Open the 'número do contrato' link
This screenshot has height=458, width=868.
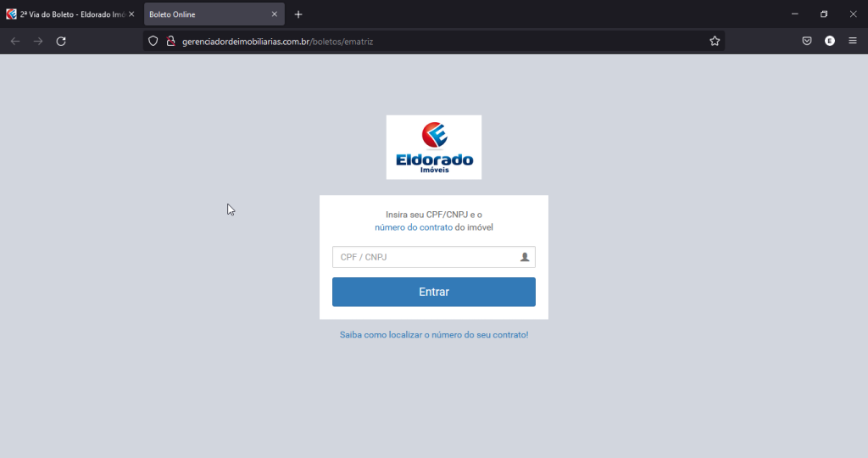(x=414, y=227)
